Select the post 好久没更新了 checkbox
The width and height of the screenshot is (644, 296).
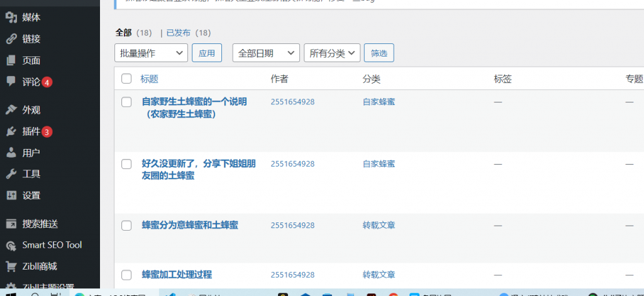tap(126, 164)
